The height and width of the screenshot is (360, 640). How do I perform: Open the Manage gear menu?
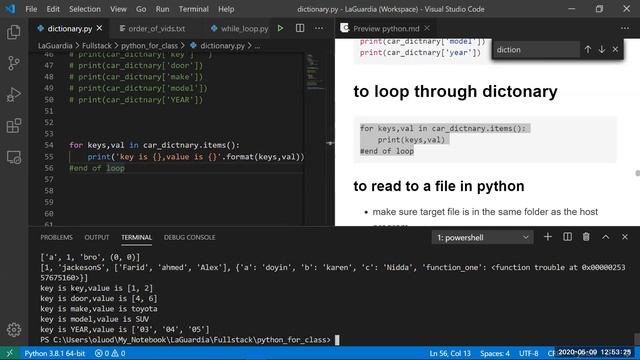click(x=13, y=329)
